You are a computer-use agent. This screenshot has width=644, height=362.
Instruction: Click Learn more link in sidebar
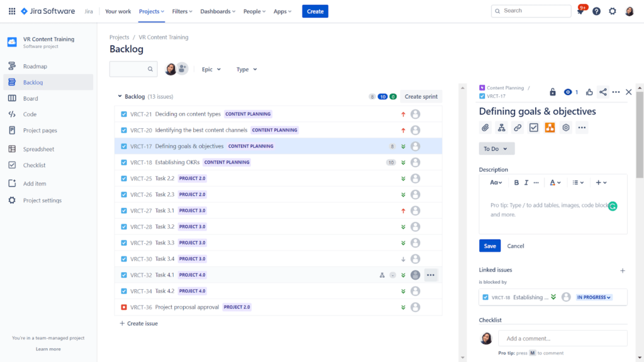[x=48, y=349]
